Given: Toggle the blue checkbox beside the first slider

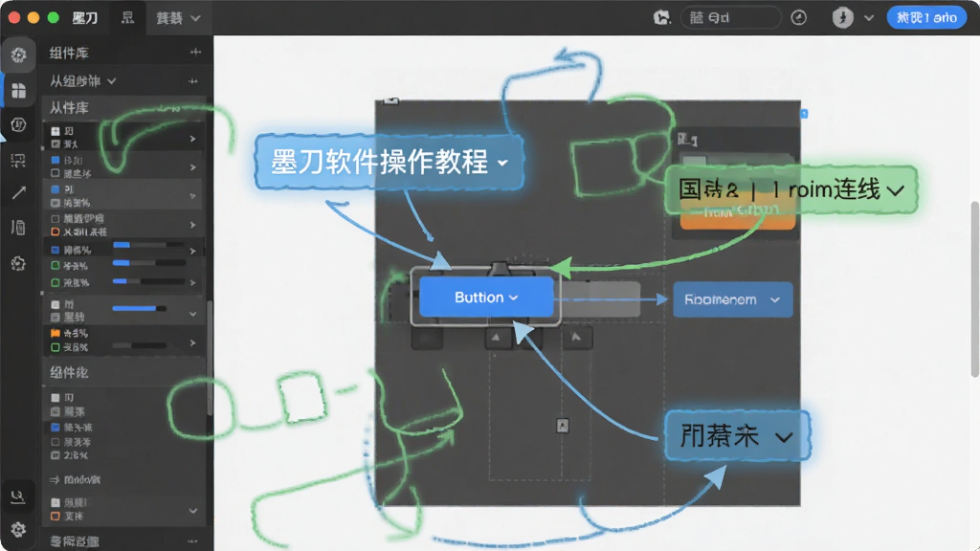Looking at the screenshot, I should tap(55, 250).
